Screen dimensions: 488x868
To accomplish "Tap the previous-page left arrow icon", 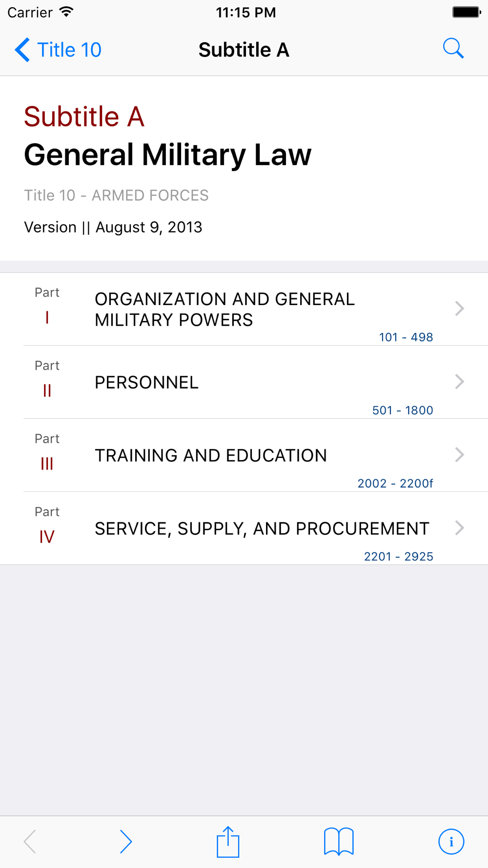I will (30, 842).
